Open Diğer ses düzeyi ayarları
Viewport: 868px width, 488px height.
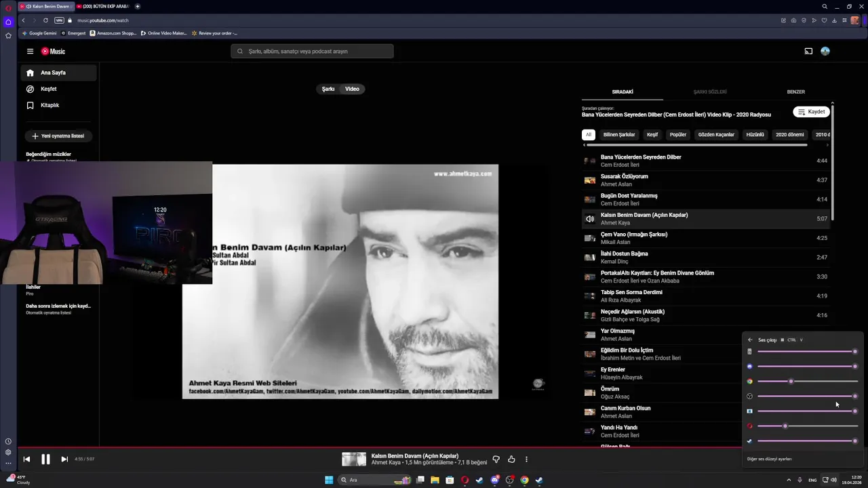770,459
